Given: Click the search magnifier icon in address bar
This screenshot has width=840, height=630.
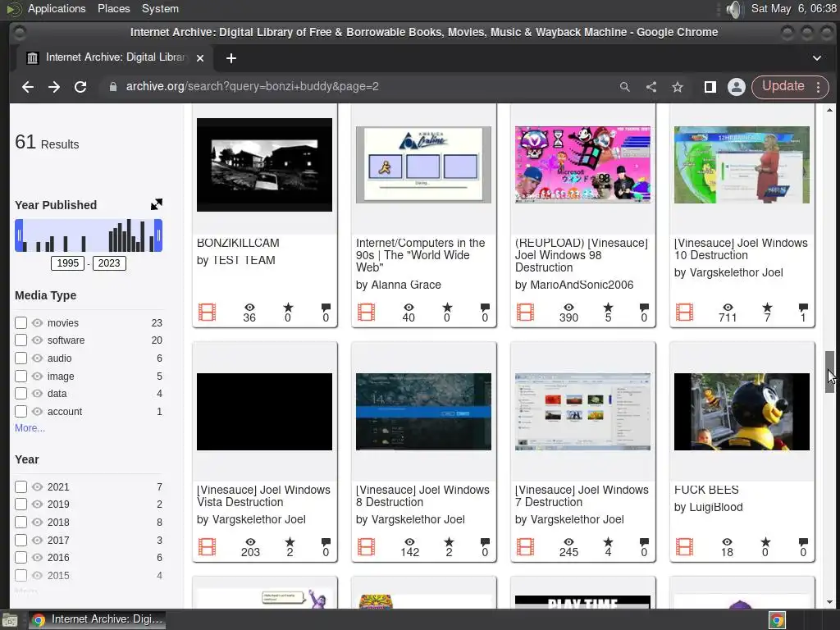Looking at the screenshot, I should coord(624,87).
